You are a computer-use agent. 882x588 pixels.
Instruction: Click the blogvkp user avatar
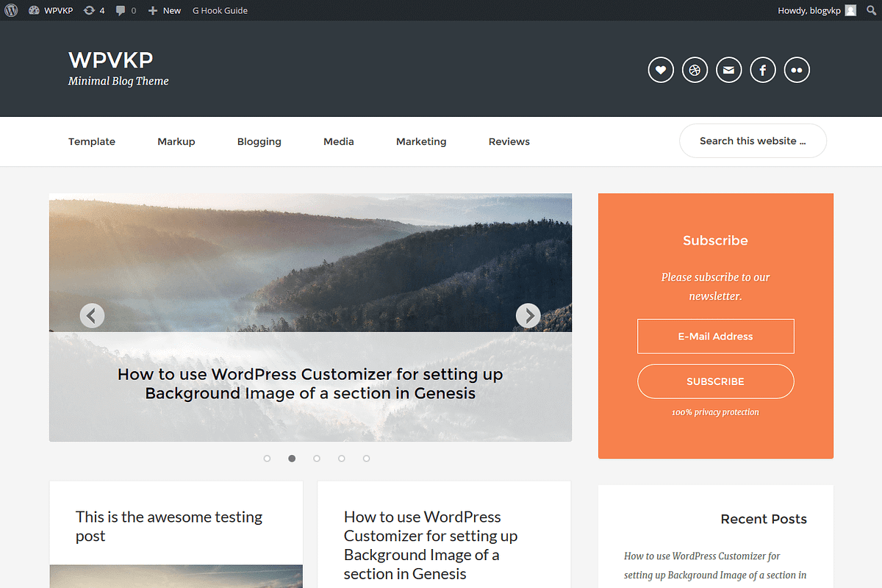click(x=850, y=10)
